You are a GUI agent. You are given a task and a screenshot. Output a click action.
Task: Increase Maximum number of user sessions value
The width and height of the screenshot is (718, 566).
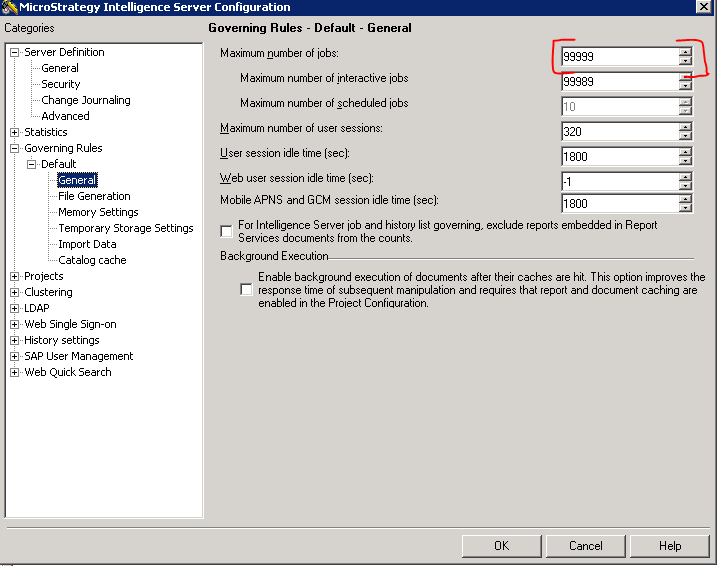point(685,128)
